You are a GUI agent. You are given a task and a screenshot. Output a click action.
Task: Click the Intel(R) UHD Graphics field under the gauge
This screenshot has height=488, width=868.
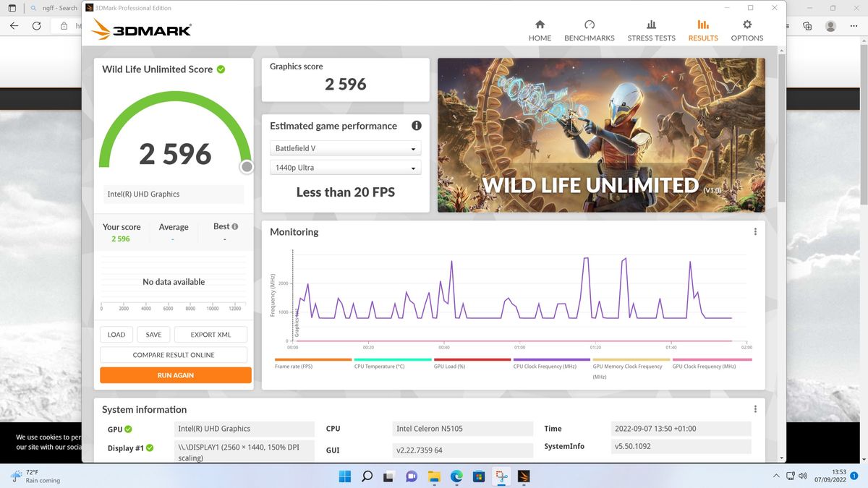pos(172,194)
